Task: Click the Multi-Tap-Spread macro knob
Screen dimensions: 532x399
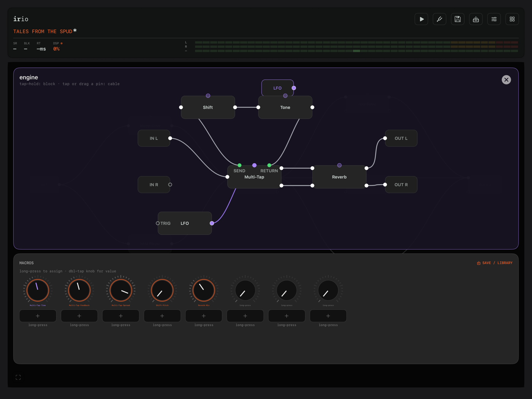Action: pos(121,290)
